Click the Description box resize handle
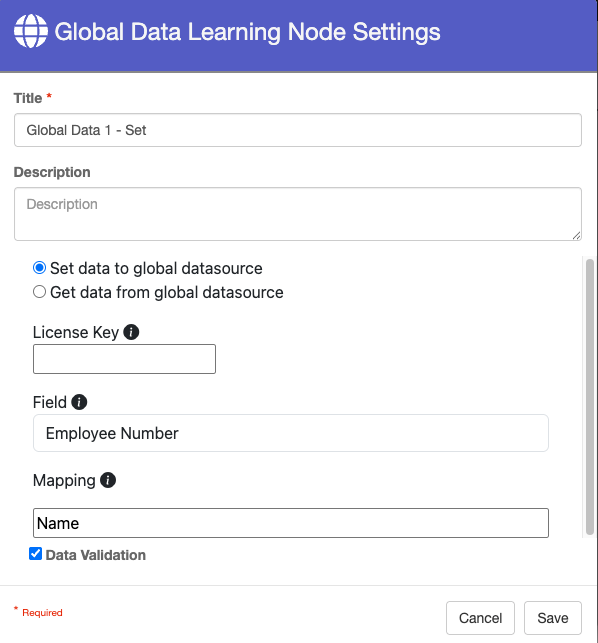 576,235
